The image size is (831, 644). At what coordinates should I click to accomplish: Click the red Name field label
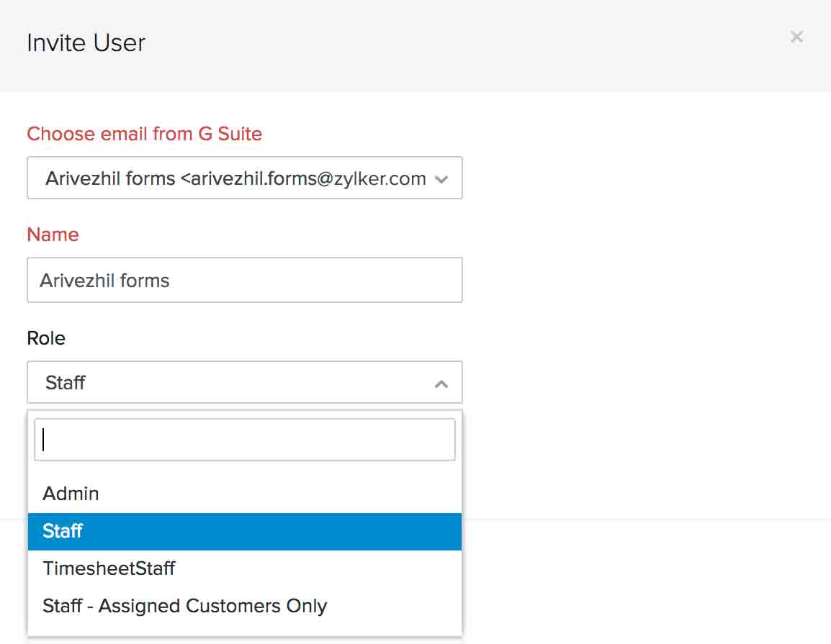[x=53, y=235]
